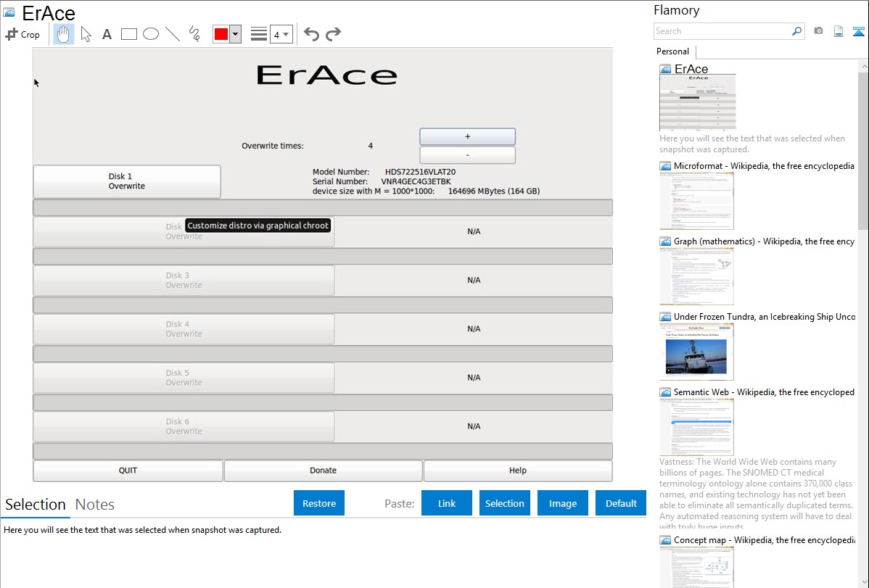The width and height of the screenshot is (869, 588).
Task: Select the freehand squiggle tool
Action: 194,34
